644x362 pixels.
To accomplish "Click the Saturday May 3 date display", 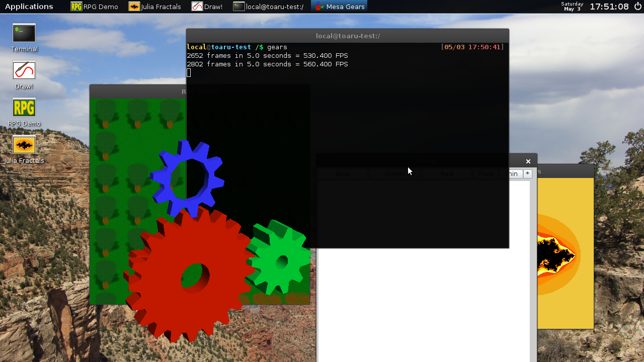I will click(x=572, y=7).
